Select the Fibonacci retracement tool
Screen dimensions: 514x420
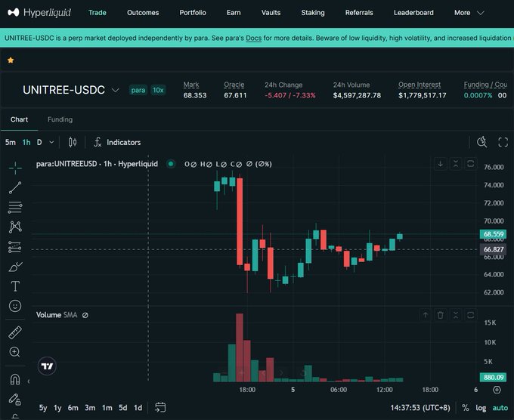(15, 208)
